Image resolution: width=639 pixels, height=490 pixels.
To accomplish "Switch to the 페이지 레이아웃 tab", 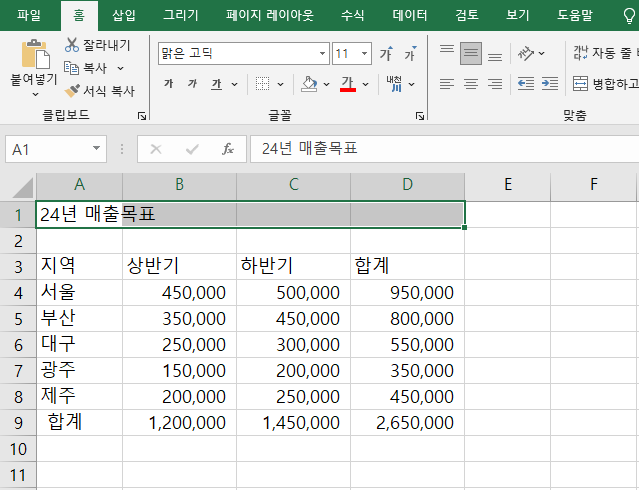I will pyautogui.click(x=270, y=15).
